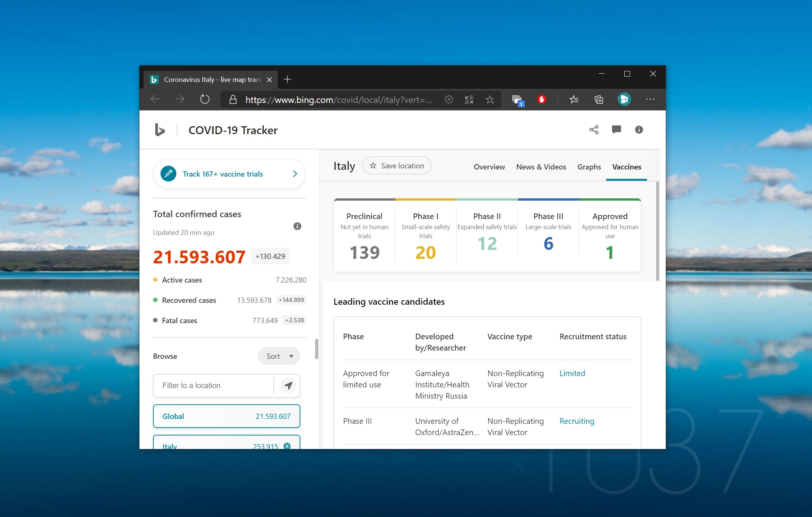Open the Edge settings and more menu
Screen dimensions: 812x517
click(650, 100)
